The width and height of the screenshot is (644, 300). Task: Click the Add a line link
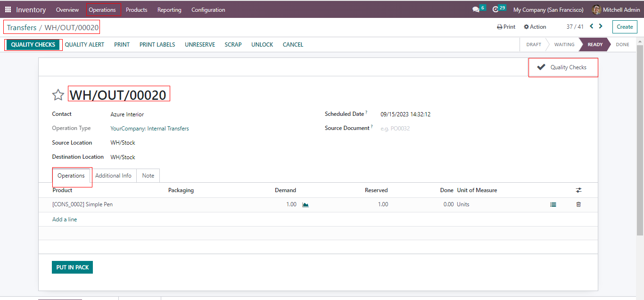(65, 219)
